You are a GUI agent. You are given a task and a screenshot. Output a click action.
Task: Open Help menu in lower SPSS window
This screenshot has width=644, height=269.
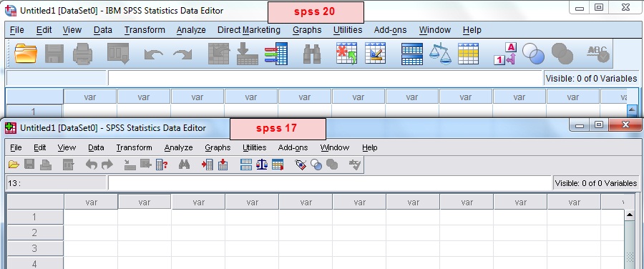click(x=370, y=147)
